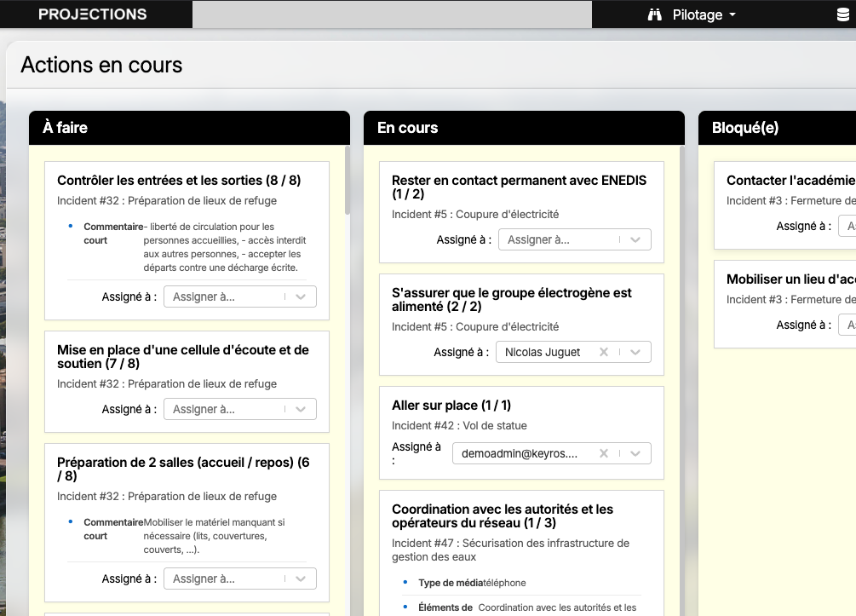Open the Pilotage dropdown menu
Viewport: 856px width, 616px height.
point(704,14)
